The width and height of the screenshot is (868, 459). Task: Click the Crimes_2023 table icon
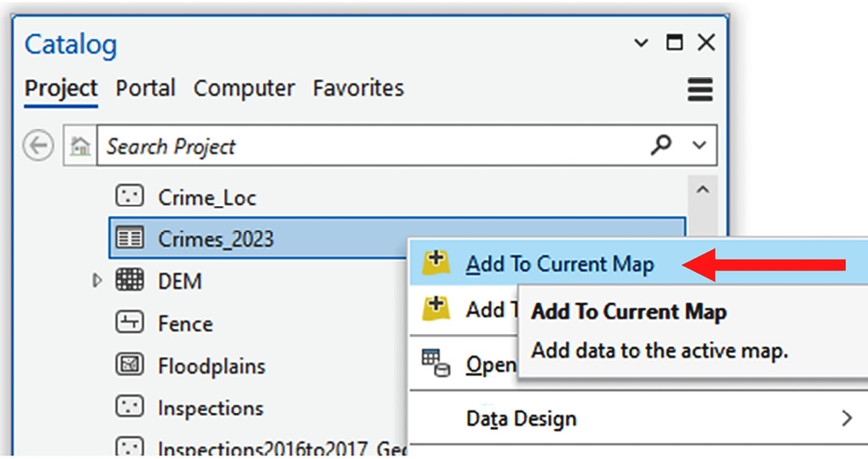[130, 238]
